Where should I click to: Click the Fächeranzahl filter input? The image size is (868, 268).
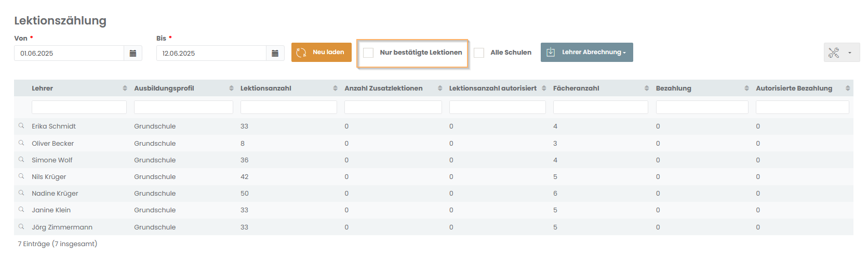pos(600,107)
